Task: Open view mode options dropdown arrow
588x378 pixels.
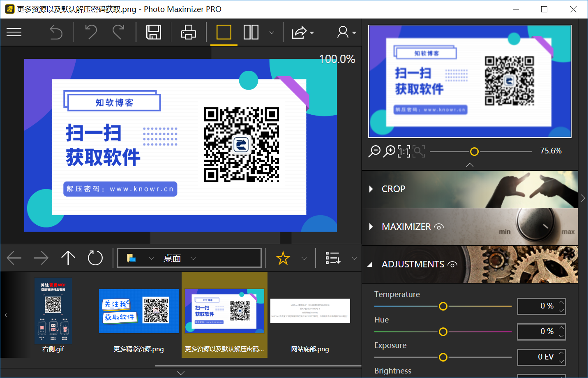Action: [x=272, y=32]
